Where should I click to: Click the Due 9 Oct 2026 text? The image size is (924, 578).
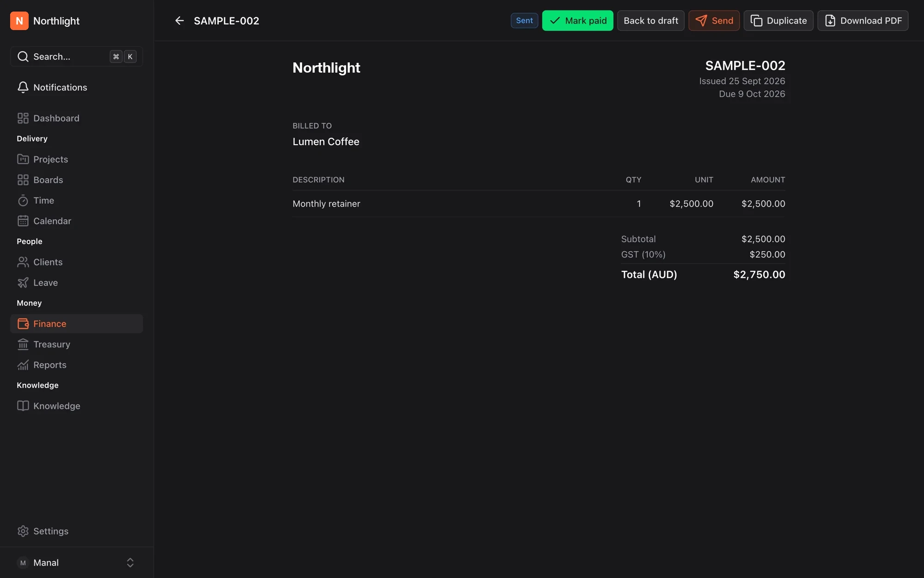point(752,94)
